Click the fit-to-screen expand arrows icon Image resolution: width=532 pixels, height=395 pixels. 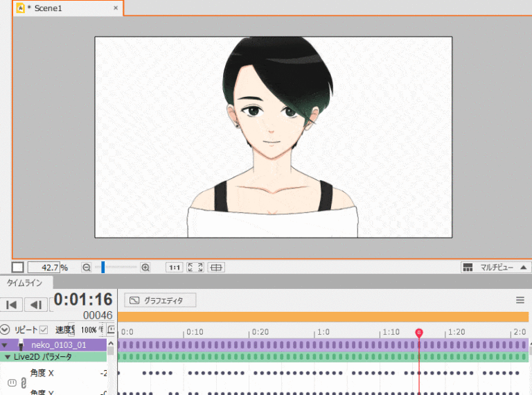pyautogui.click(x=195, y=267)
